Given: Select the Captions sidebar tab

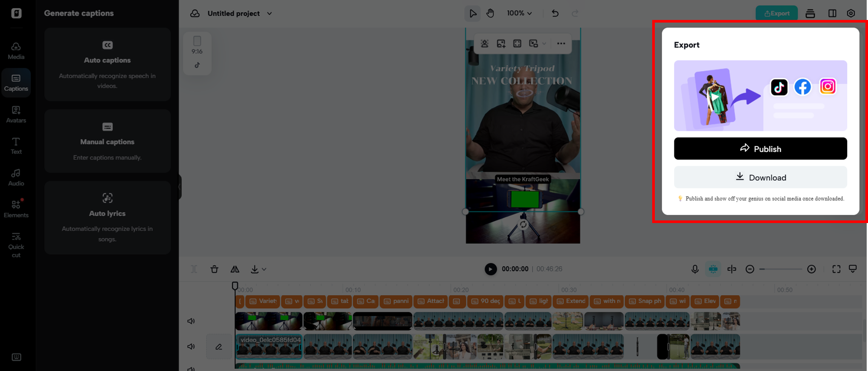Looking at the screenshot, I should coord(16,82).
